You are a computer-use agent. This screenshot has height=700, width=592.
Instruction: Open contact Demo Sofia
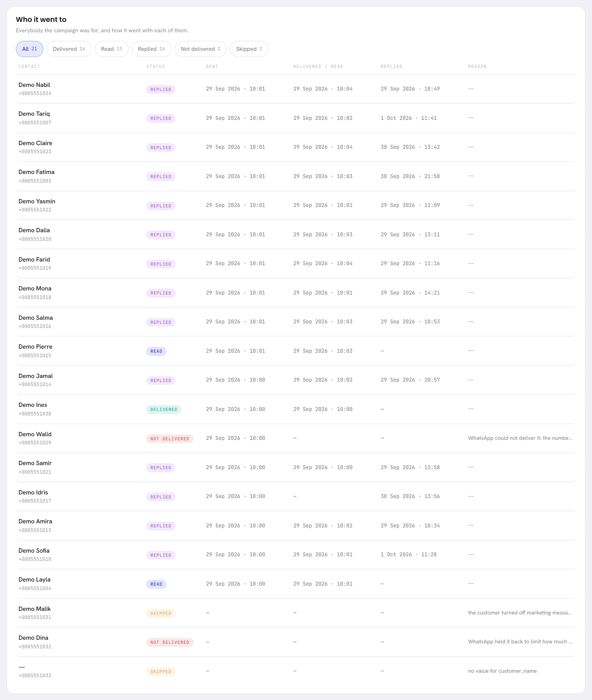tap(34, 551)
